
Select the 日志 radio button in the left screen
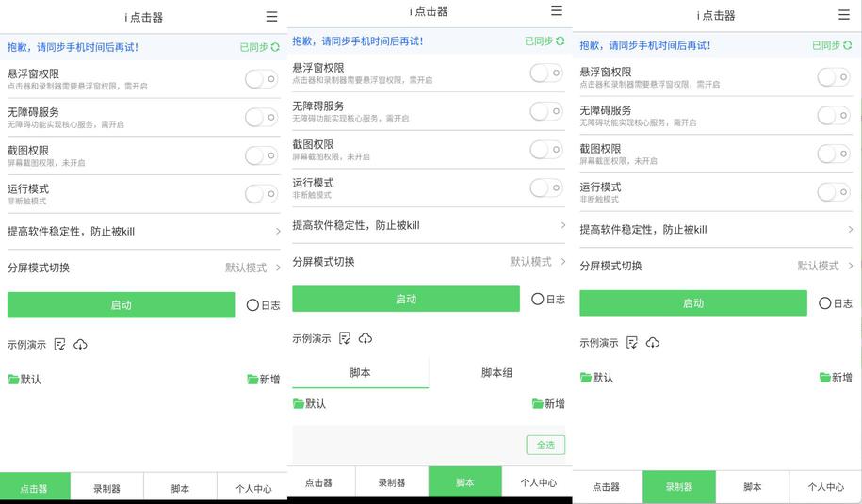pos(252,305)
